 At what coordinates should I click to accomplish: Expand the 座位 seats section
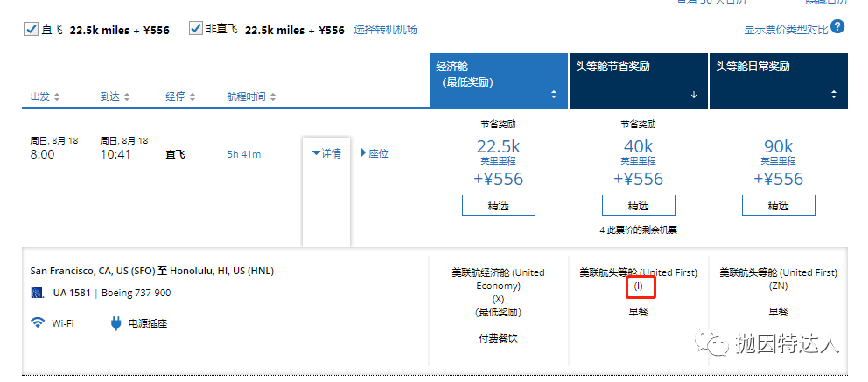374,153
